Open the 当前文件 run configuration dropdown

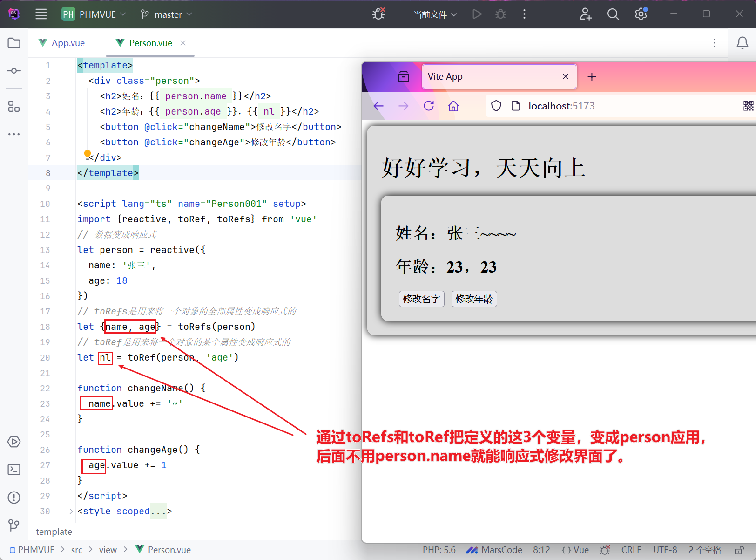[435, 14]
